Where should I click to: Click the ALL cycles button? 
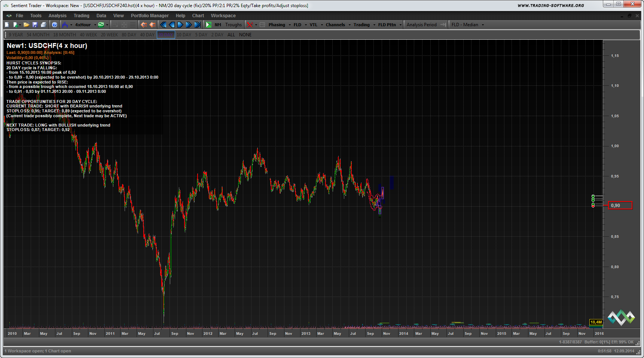coord(231,35)
